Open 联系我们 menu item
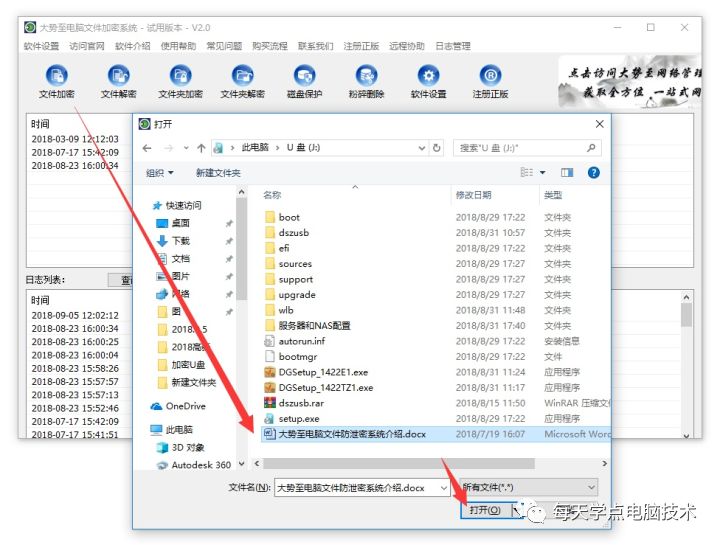The height and width of the screenshot is (545, 720). (315, 46)
